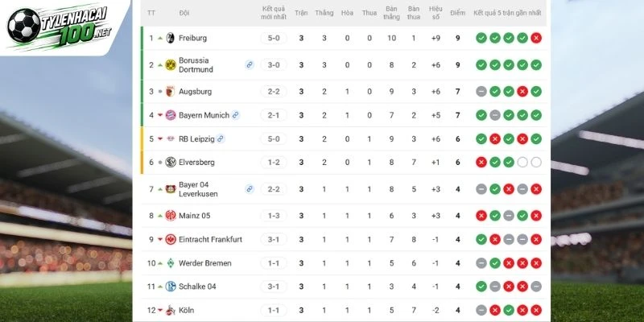Open the link icon next to Bayern Munich

point(235,115)
